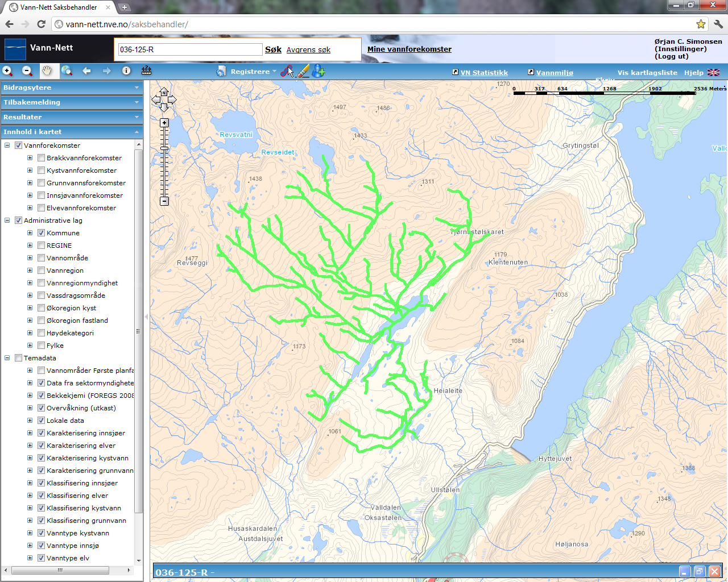Open the VN Statistikk link

point(484,73)
